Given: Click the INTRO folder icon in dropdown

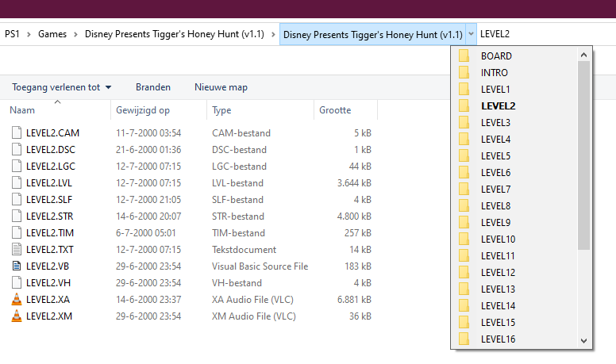Looking at the screenshot, I should [464, 72].
